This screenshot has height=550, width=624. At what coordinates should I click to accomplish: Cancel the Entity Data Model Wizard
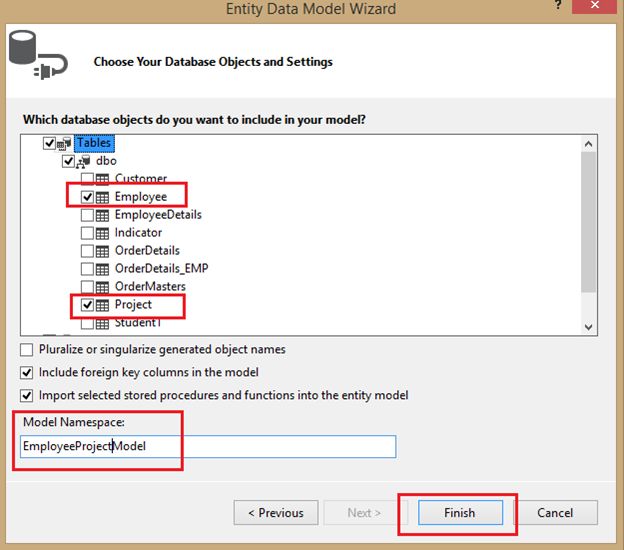click(x=555, y=513)
